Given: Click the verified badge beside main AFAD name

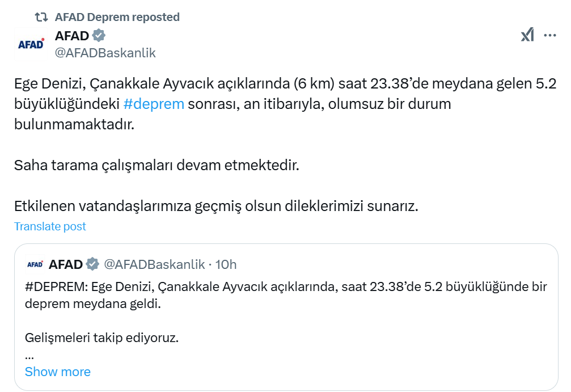Looking at the screenshot, I should coord(99,36).
